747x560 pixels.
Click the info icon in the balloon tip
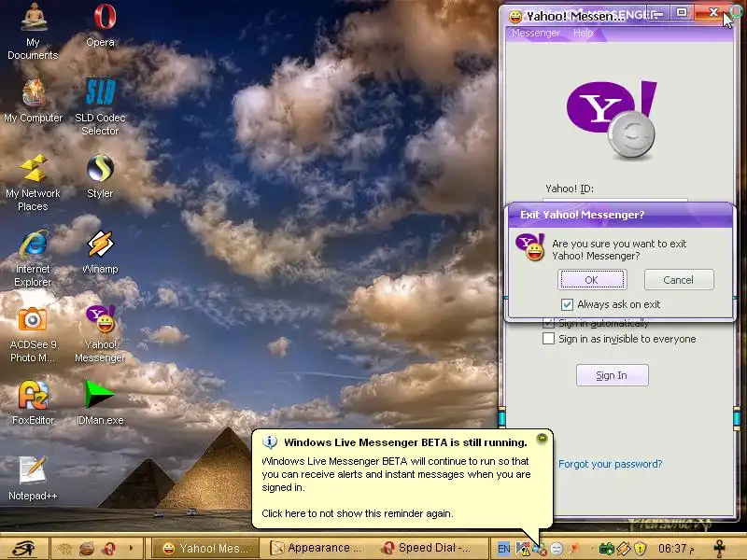coord(270,442)
